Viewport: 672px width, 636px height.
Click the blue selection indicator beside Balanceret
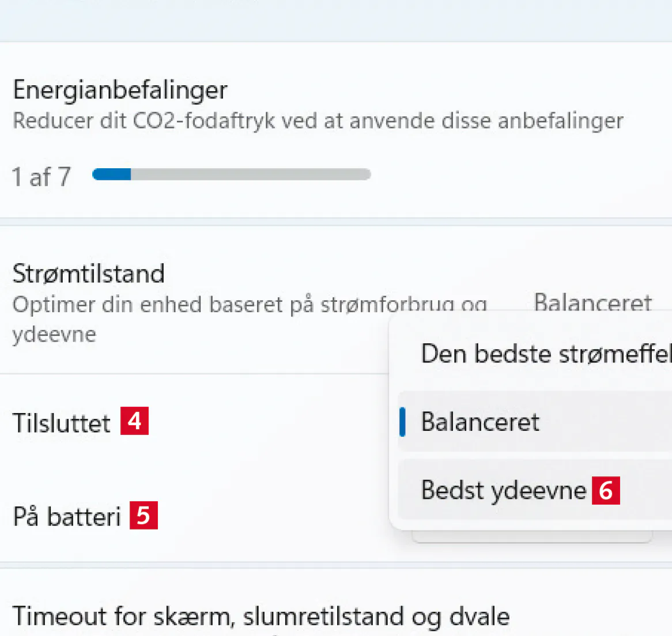(x=402, y=422)
